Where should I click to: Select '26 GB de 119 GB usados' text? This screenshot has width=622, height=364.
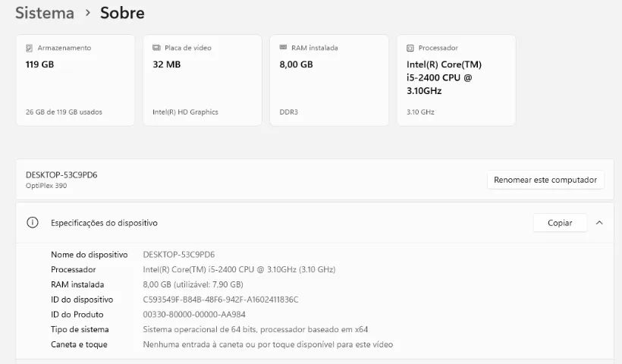point(64,112)
